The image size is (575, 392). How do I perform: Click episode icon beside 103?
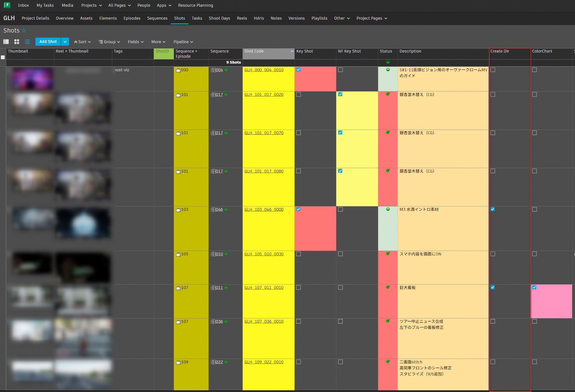pos(178,210)
